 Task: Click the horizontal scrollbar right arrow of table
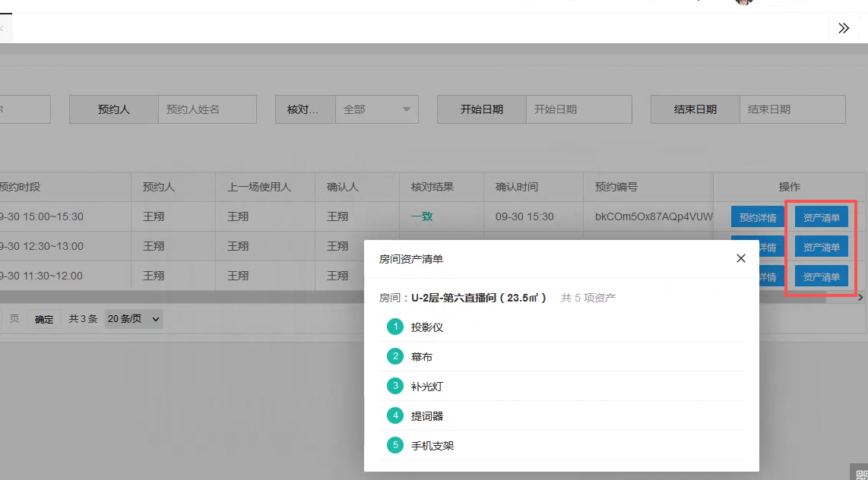(x=861, y=298)
